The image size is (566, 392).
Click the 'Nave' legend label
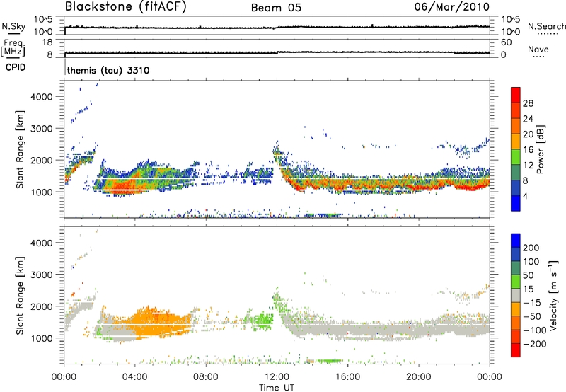pos(538,50)
